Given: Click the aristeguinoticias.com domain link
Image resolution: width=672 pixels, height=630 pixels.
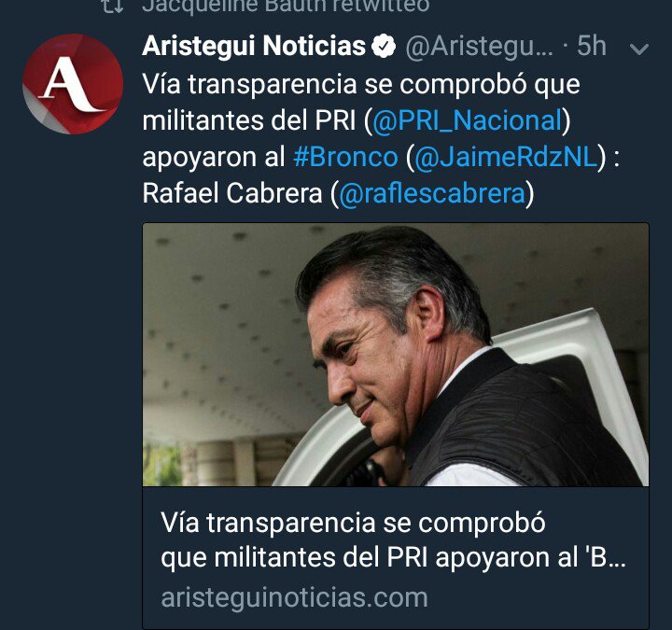Looking at the screenshot, I should coord(294,597).
